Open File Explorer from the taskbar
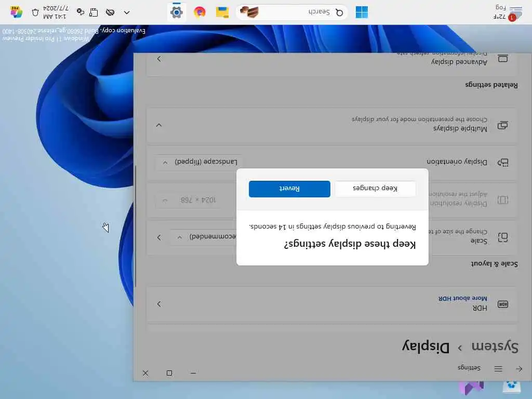Image resolution: width=532 pixels, height=399 pixels. pos(222,12)
